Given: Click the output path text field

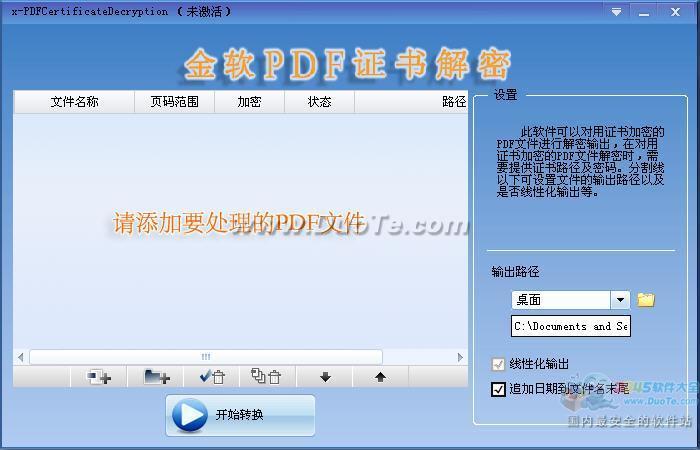Looking at the screenshot, I should 570,326.
